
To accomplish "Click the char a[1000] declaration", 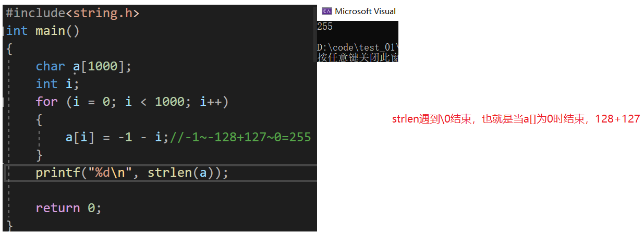I will [x=84, y=66].
